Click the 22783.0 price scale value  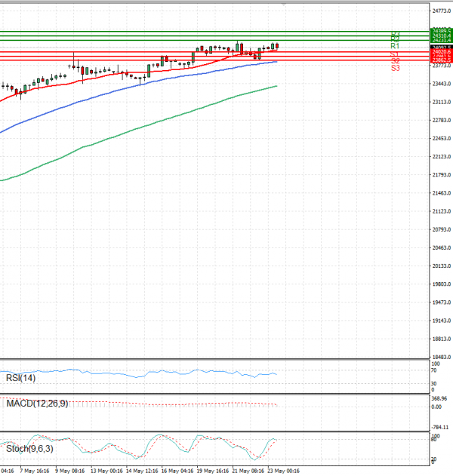[442, 120]
